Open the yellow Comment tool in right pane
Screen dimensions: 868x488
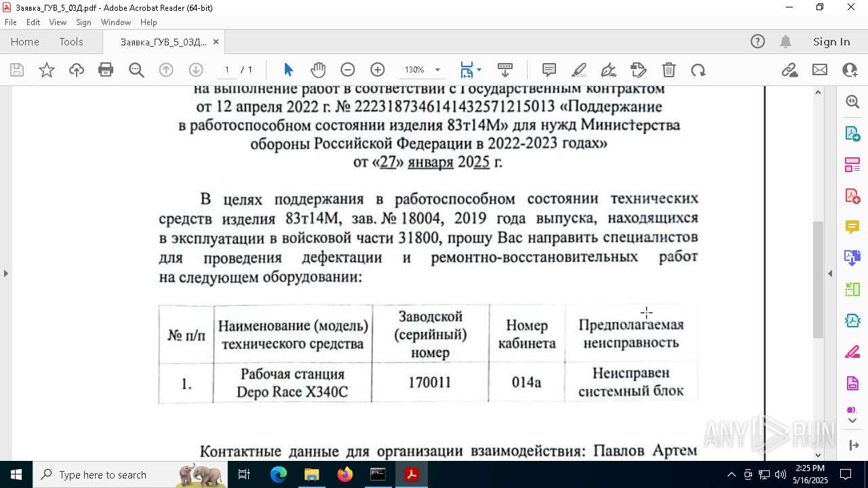coord(852,226)
